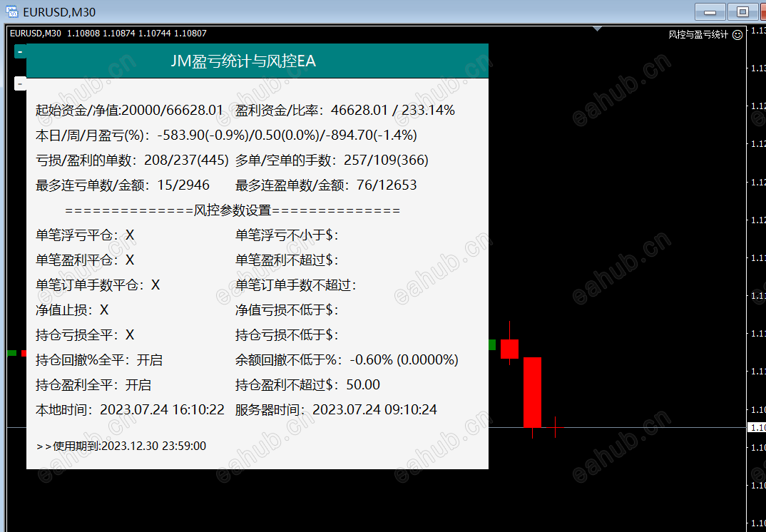Click the 服务器时间 2023.07.24 09:10:24 text

[x=336, y=410]
